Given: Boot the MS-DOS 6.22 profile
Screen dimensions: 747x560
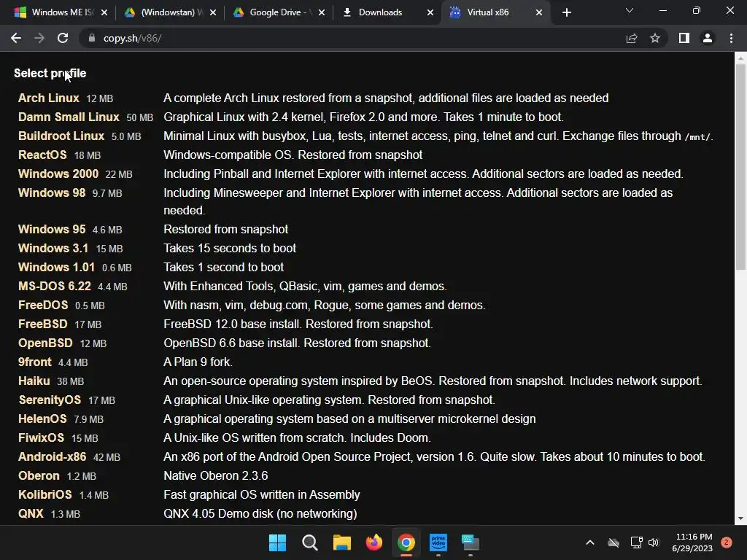Looking at the screenshot, I should [54, 286].
